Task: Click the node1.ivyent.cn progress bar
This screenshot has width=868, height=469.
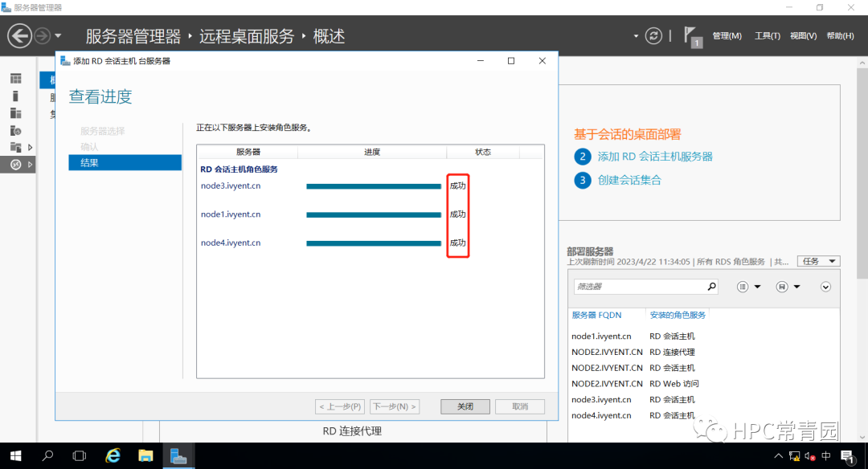Action: 374,214
